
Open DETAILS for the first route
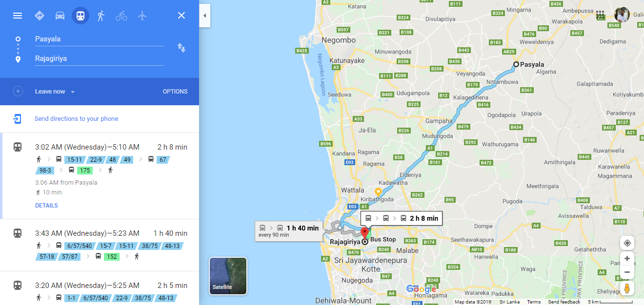click(x=46, y=206)
